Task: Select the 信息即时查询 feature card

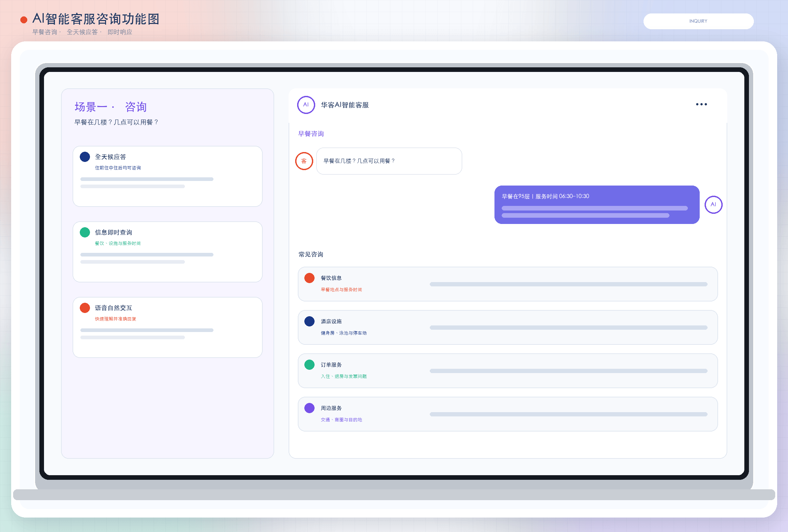Action: click(x=167, y=252)
